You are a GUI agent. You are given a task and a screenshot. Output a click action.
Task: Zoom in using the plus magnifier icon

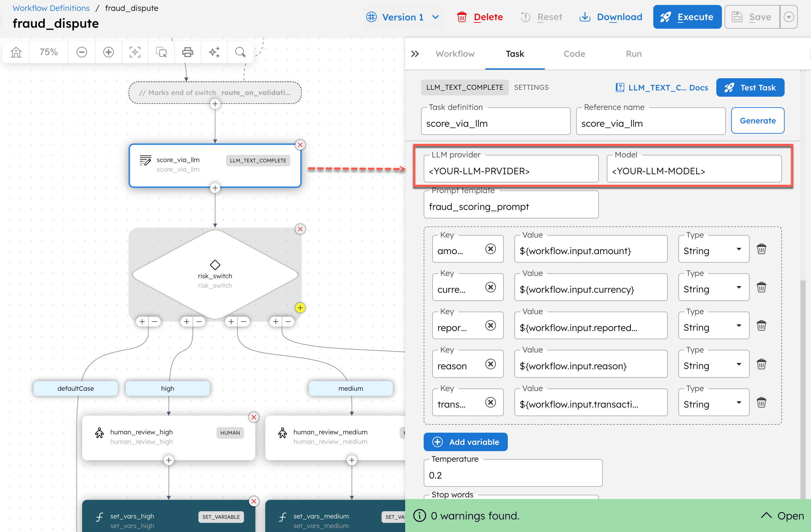[x=108, y=52]
